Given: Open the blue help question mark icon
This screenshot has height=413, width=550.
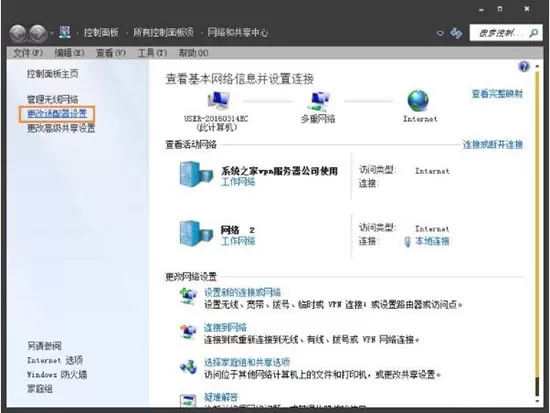Looking at the screenshot, I should point(524,66).
